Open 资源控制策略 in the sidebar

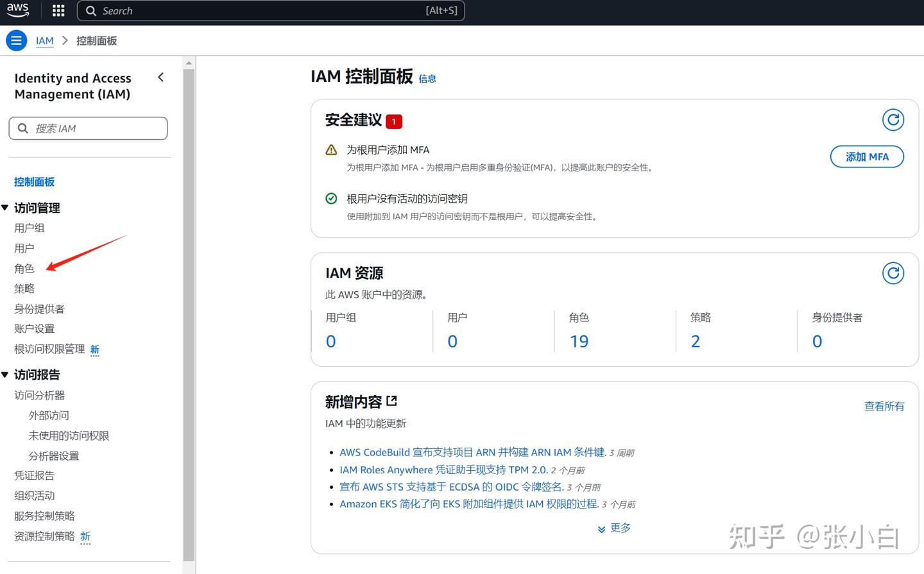(45, 536)
